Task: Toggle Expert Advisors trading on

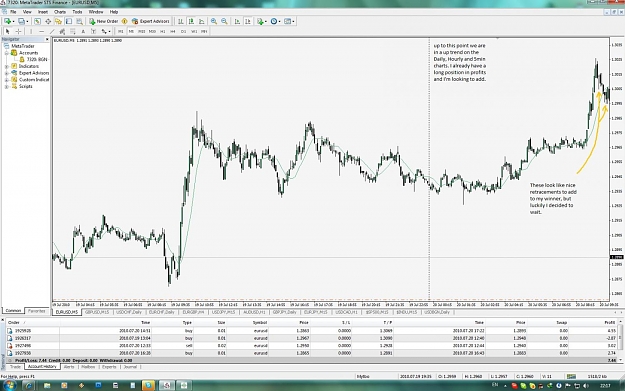Action: (x=151, y=21)
